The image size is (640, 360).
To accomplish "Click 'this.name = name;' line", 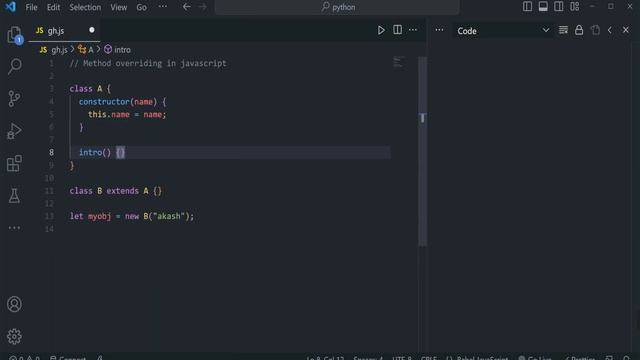I will coord(127,114).
